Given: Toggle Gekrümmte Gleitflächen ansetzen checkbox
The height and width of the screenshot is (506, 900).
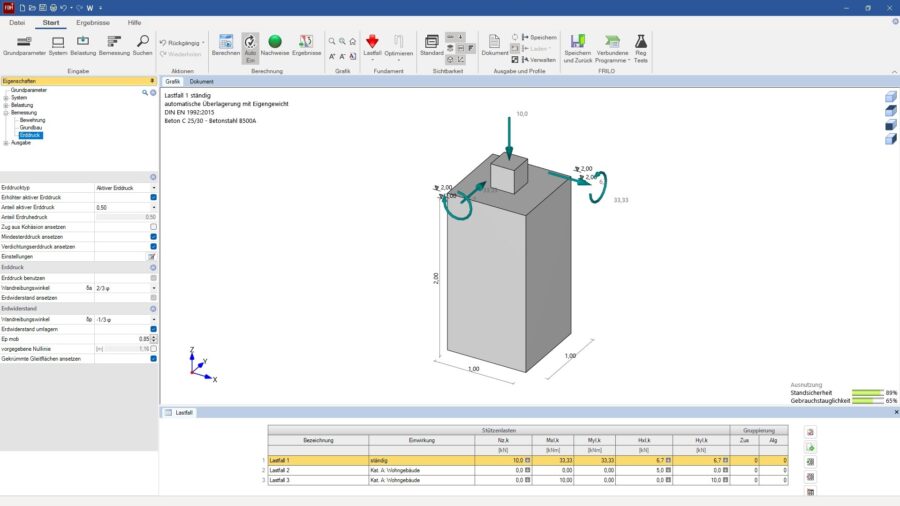Looking at the screenshot, I should (x=153, y=359).
